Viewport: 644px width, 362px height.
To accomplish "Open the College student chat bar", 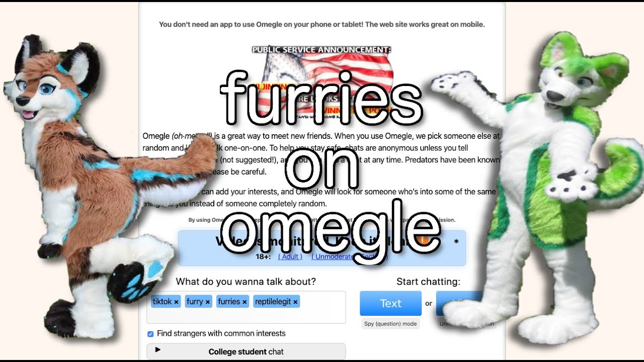I will click(x=246, y=351).
